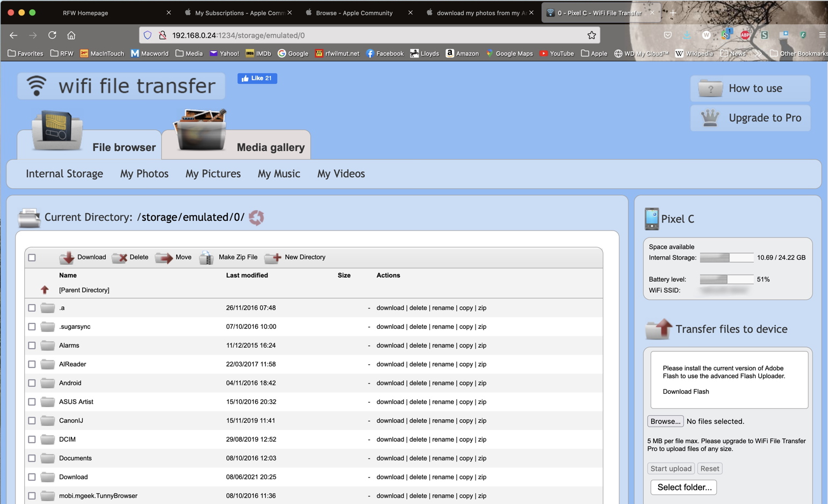Click the Select folder button

point(684,487)
